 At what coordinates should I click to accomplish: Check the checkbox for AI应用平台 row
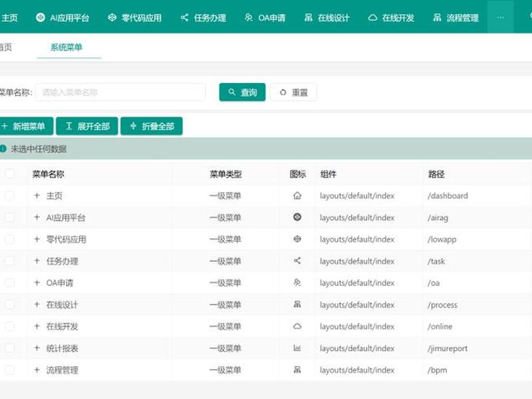pos(9,217)
